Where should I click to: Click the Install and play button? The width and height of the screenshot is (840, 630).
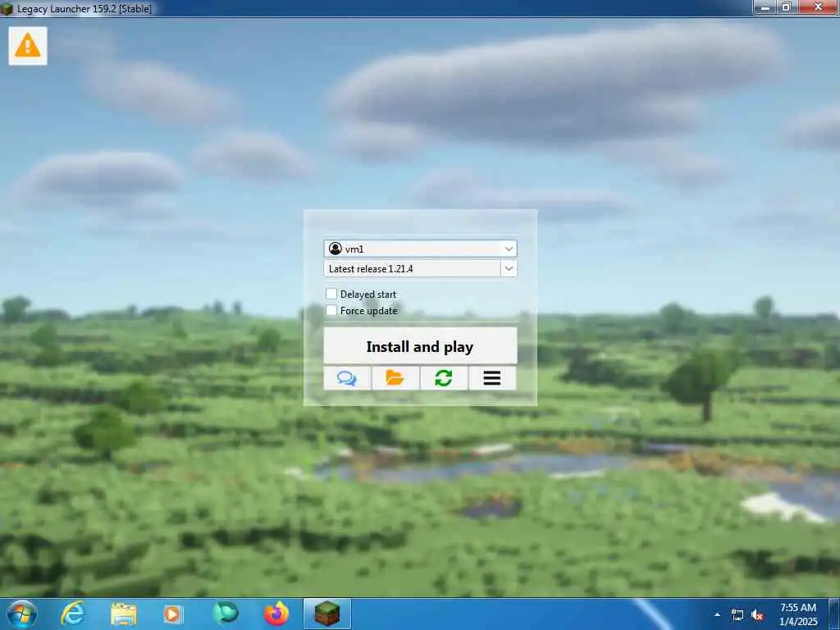pos(420,346)
